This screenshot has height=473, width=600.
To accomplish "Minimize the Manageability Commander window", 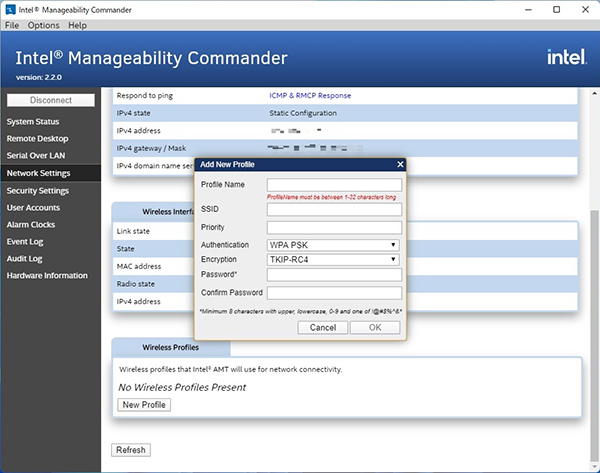I will (528, 10).
